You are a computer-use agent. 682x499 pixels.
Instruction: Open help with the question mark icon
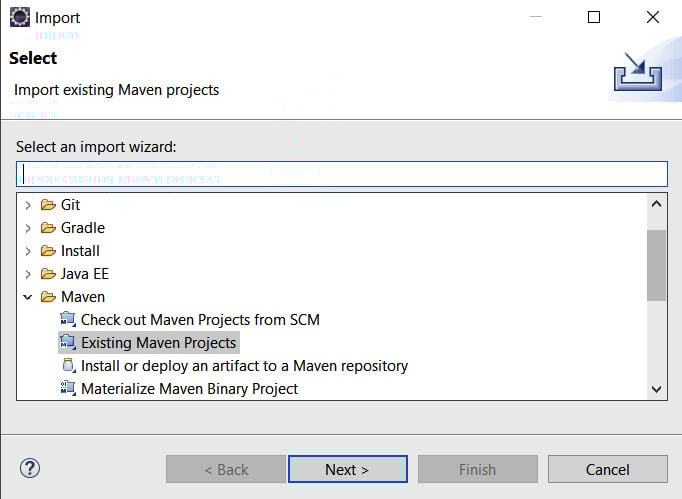30,469
